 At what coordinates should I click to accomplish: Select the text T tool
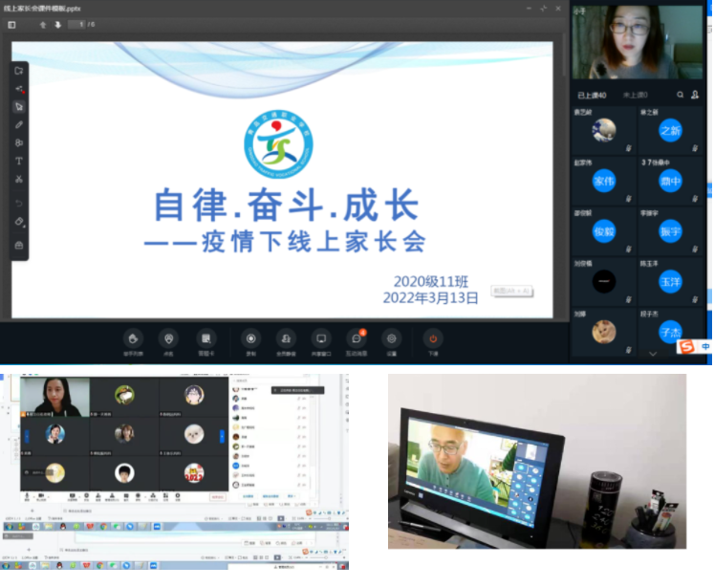coord(19,161)
